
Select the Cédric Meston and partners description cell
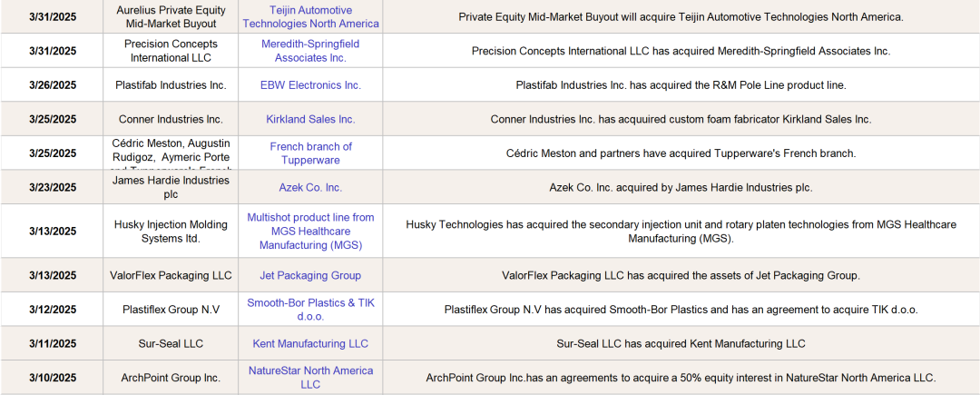click(x=681, y=153)
